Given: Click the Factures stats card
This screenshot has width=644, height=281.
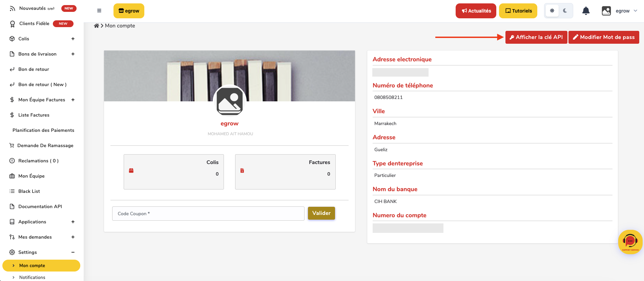Looking at the screenshot, I should [x=285, y=172].
